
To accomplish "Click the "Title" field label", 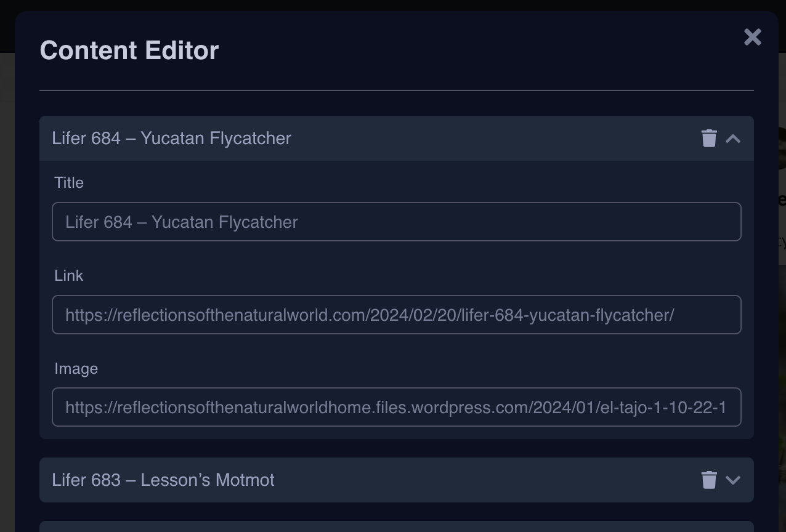I will 69,183.
